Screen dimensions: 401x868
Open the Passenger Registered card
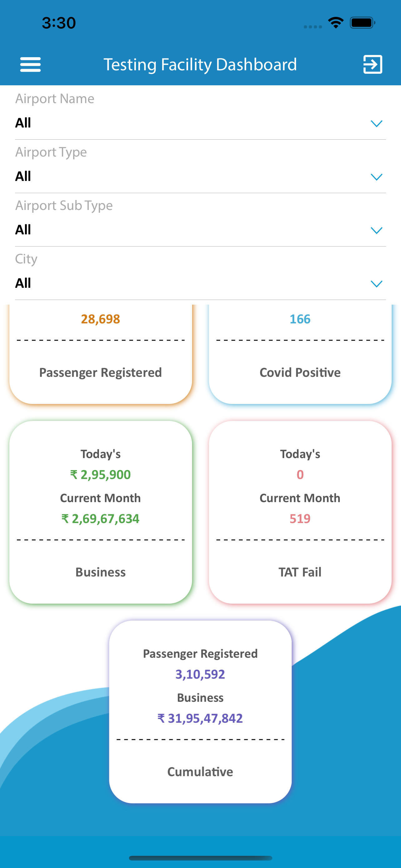pos(100,354)
